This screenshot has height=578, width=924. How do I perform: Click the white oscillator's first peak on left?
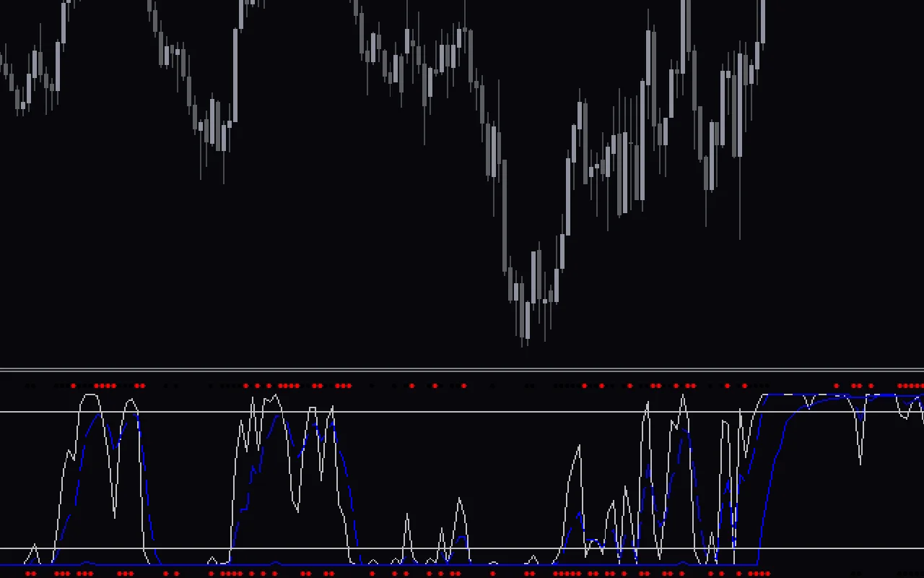[x=90, y=395]
